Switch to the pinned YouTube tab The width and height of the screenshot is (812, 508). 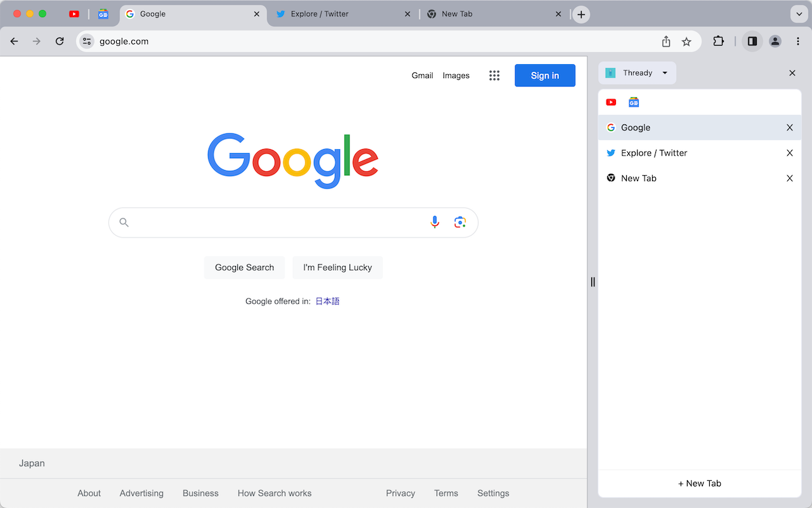click(74, 14)
